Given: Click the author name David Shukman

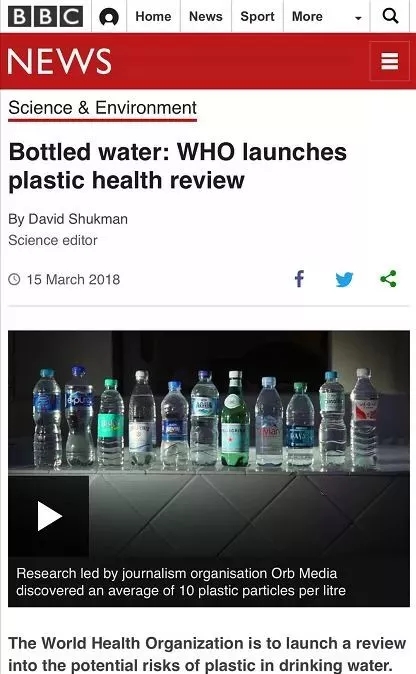Looking at the screenshot, I should (x=78, y=219).
